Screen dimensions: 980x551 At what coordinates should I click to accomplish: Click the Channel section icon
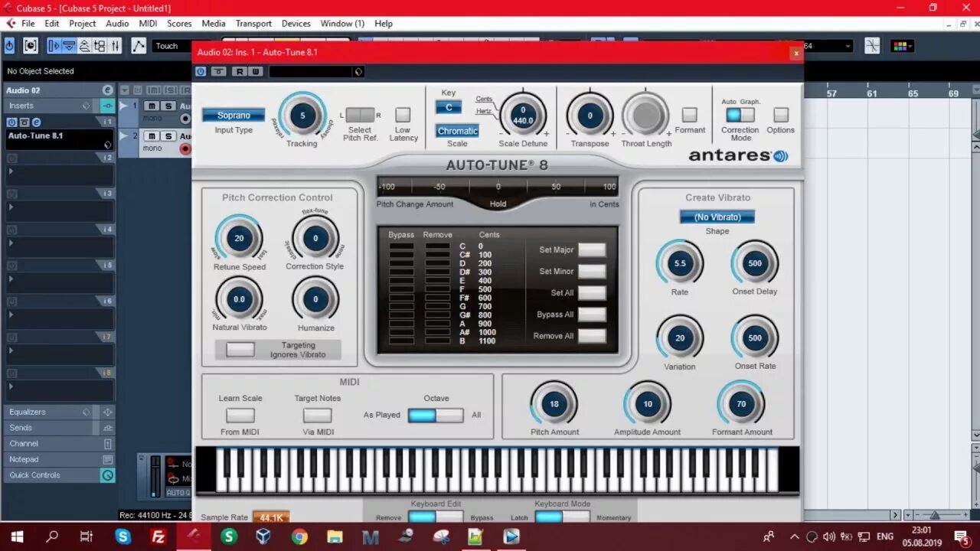point(107,444)
